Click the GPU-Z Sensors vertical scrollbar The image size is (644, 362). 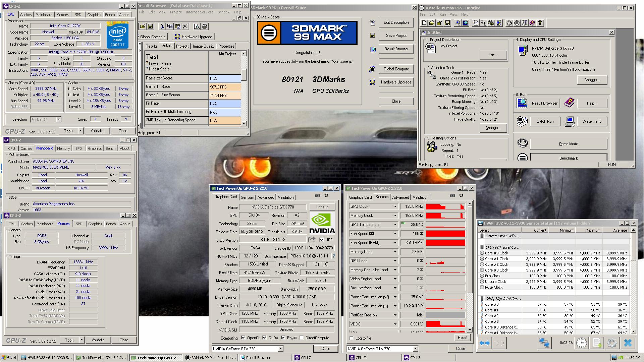(470, 266)
